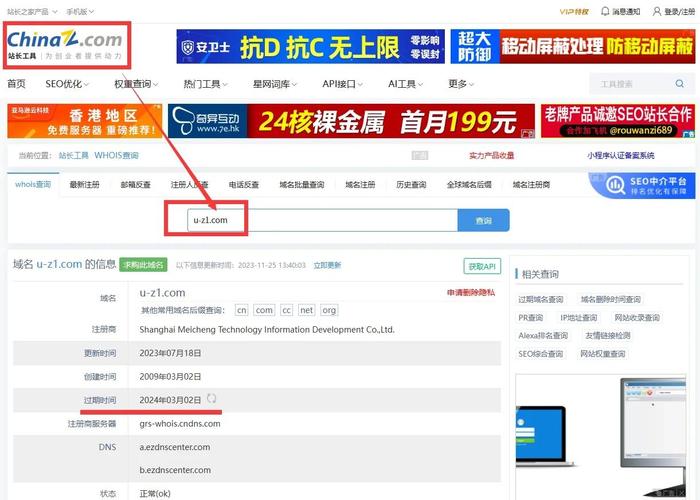
Task: Expand the 手机版 dropdown
Action: click(80, 12)
